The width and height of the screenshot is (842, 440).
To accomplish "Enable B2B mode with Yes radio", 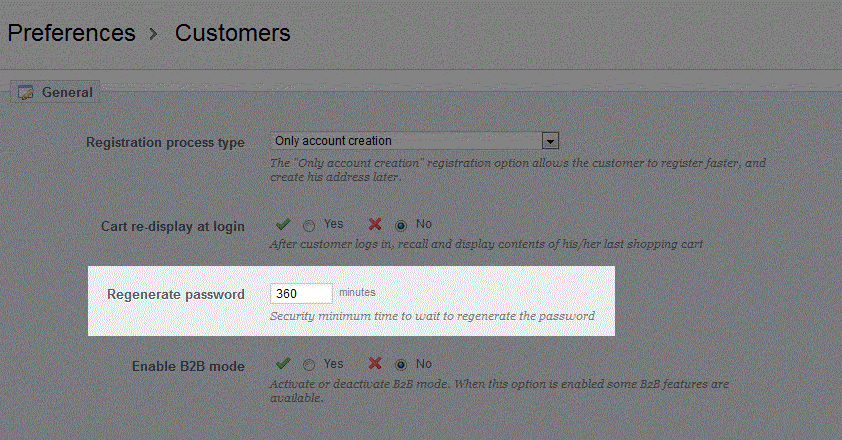I will click(309, 365).
